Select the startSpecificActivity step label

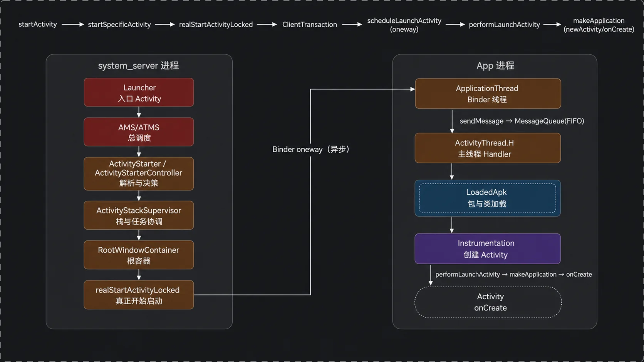tap(119, 25)
